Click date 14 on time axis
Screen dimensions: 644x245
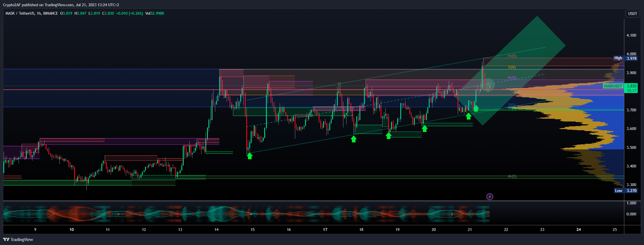tap(216, 229)
